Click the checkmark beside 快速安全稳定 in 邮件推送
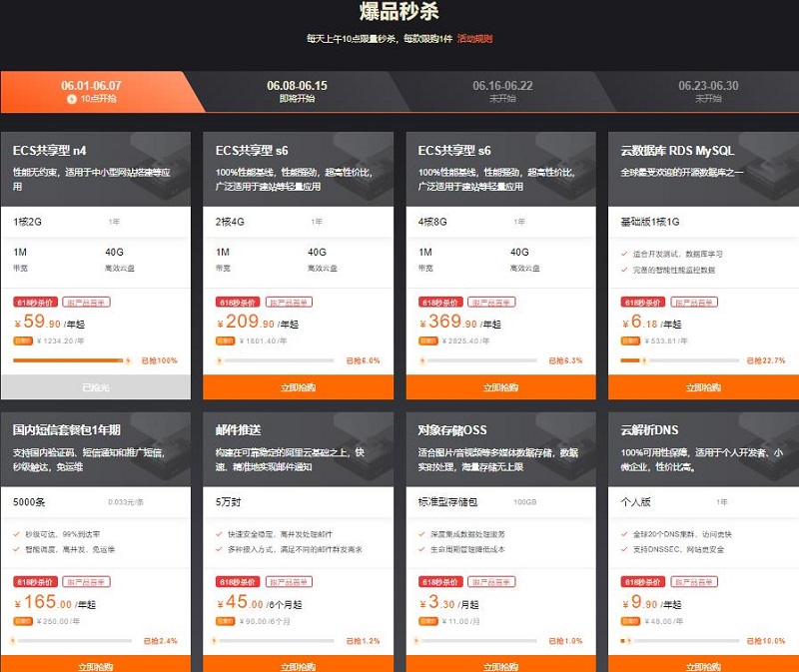 pyautogui.click(x=219, y=534)
